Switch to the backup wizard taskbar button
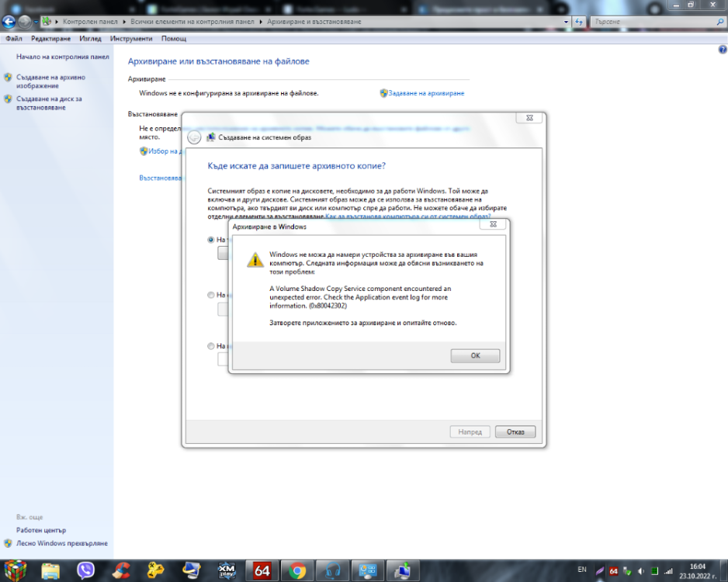This screenshot has width=728, height=582. click(x=403, y=570)
